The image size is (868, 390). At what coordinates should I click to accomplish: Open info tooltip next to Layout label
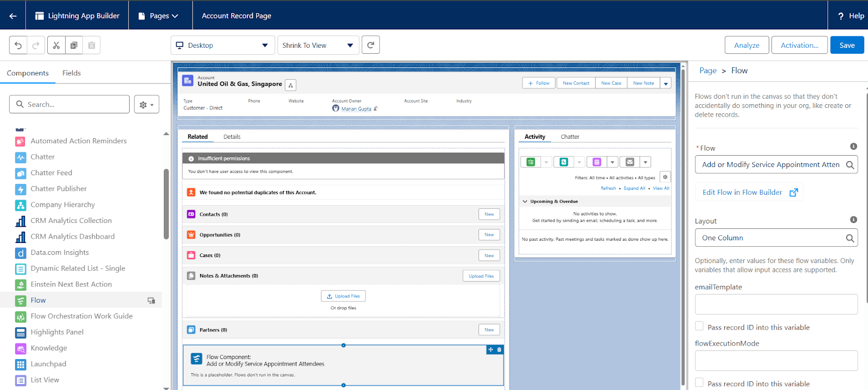tap(853, 220)
